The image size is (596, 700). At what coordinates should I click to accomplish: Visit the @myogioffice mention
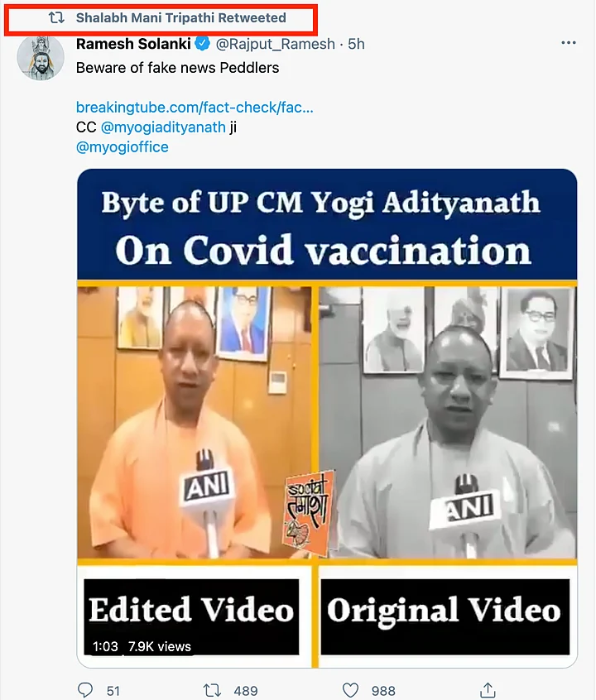[123, 147]
